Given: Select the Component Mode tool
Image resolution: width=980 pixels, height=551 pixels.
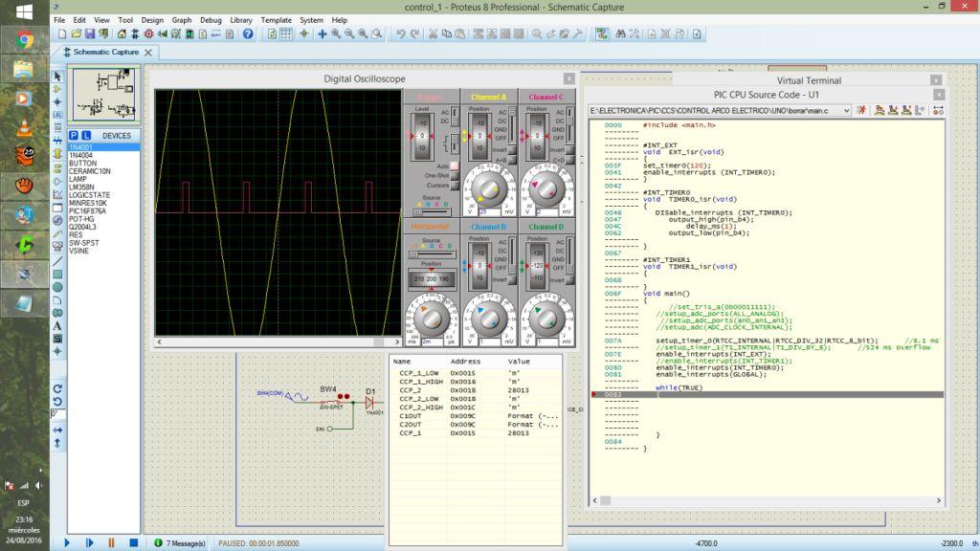Looking at the screenshot, I should (57, 89).
